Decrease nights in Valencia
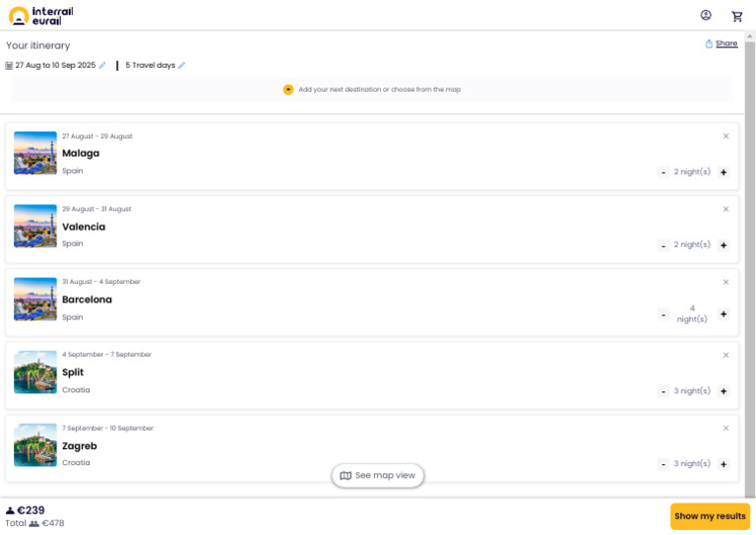Screen dimensions: 756x535 (663, 245)
